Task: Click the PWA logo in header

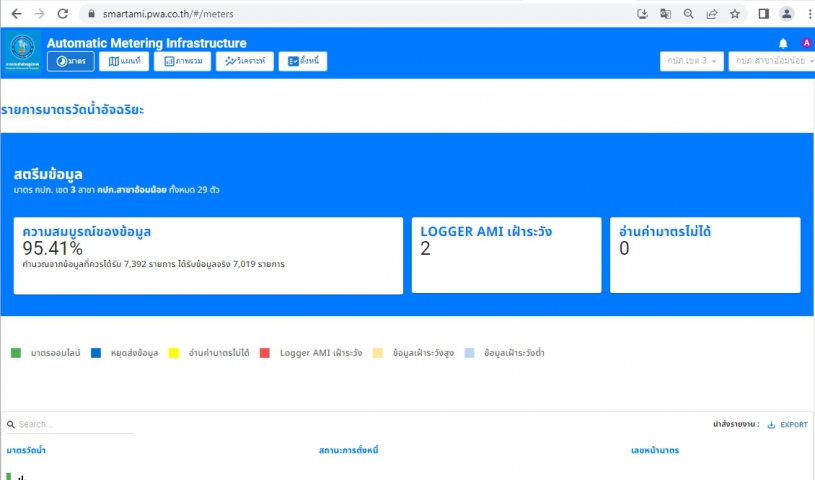Action: tap(22, 50)
